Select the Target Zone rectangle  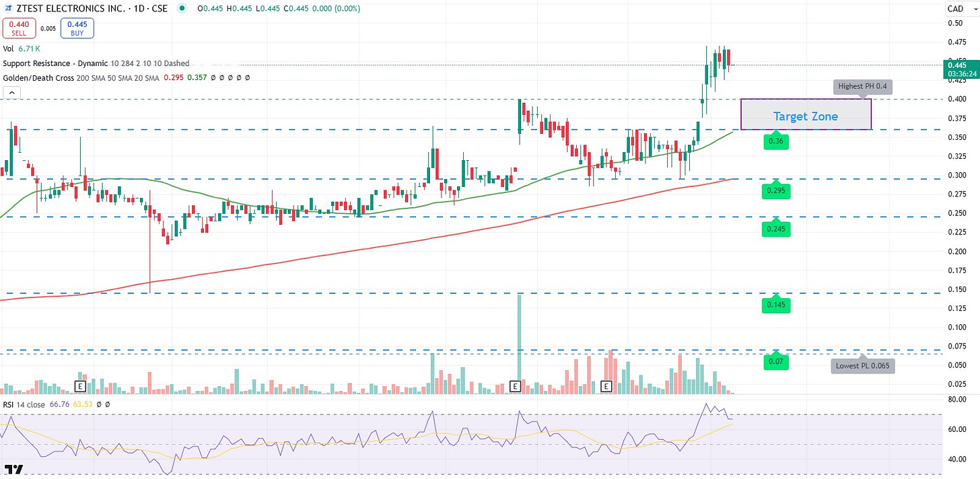point(806,114)
